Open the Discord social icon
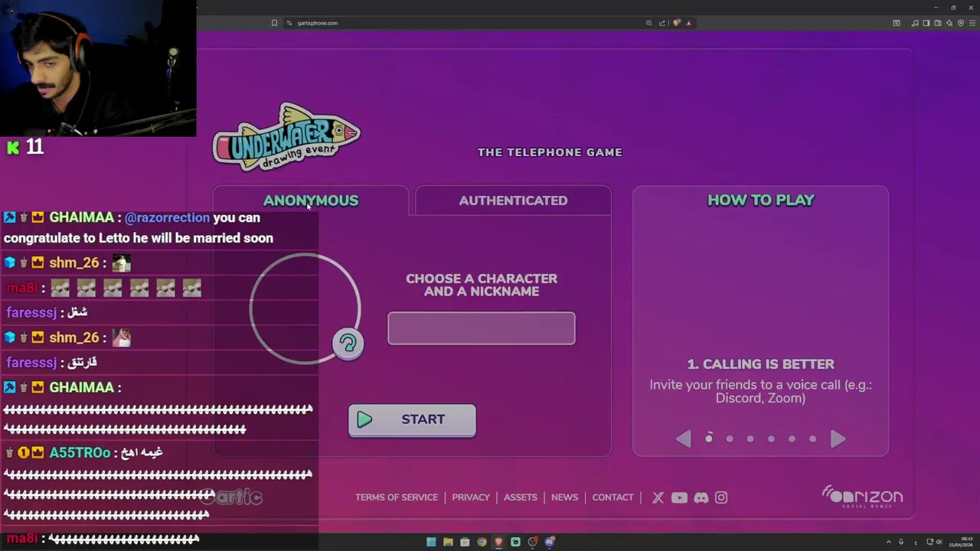This screenshot has width=980, height=551. 701,497
